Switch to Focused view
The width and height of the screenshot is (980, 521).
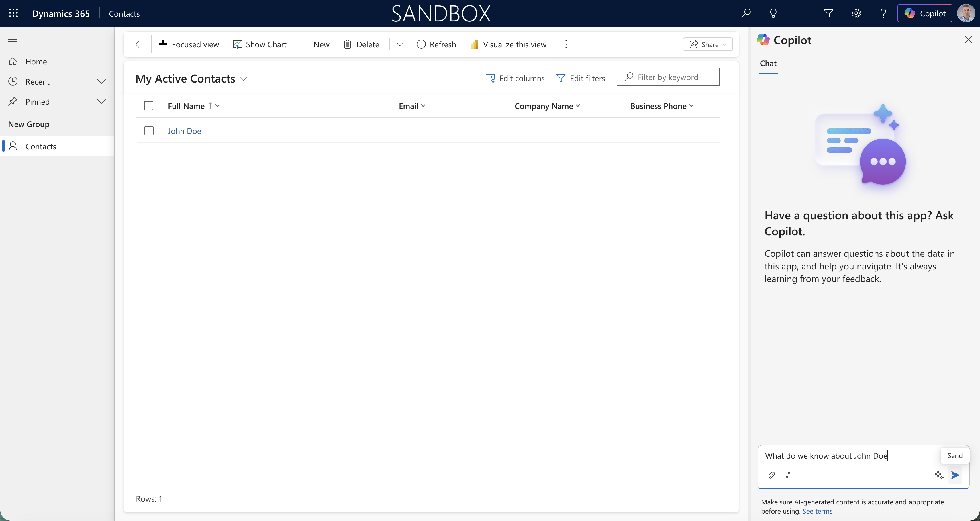(x=189, y=44)
